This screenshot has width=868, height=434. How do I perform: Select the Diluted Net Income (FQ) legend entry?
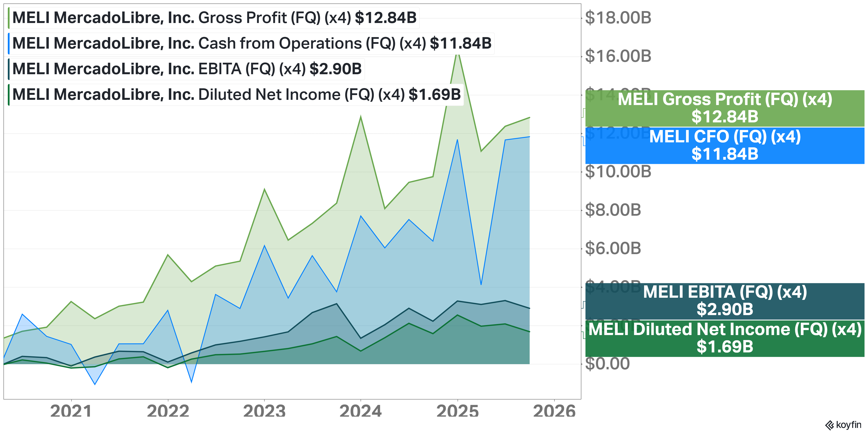tap(236, 95)
